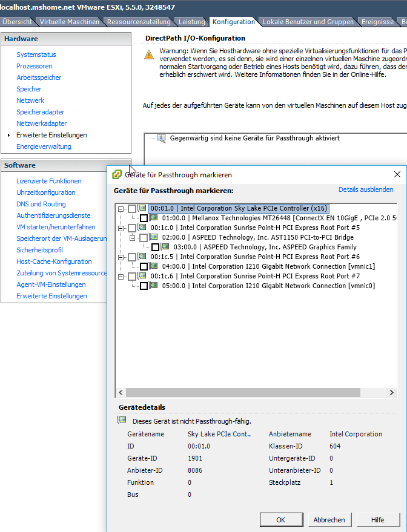The width and height of the screenshot is (407, 532).
Task: Click the device icon for 00:1c.0 Root Port #5
Action: pyautogui.click(x=142, y=228)
